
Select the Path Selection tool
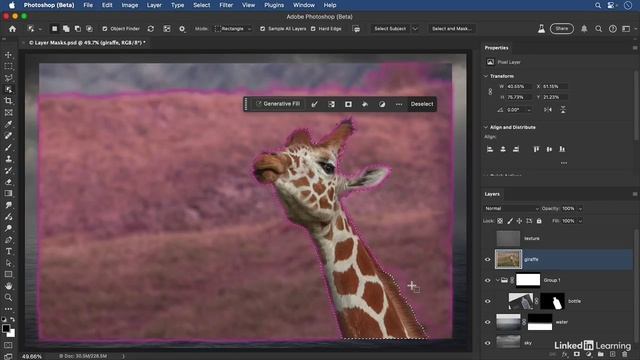[8, 263]
